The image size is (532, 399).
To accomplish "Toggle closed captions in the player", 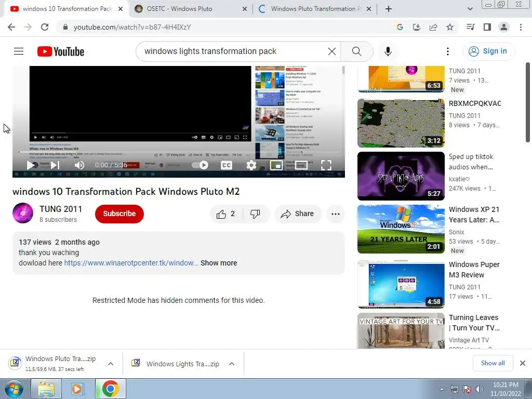I will [227, 165].
